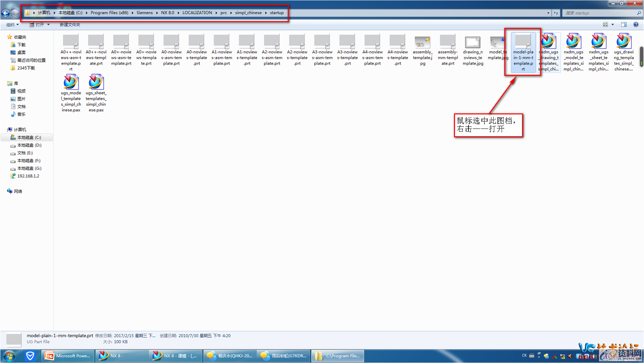This screenshot has width=644, height=363.
Task: Select the ugs_sheet_templates_simpl_chinese.pax file icon
Action: pyautogui.click(x=96, y=83)
